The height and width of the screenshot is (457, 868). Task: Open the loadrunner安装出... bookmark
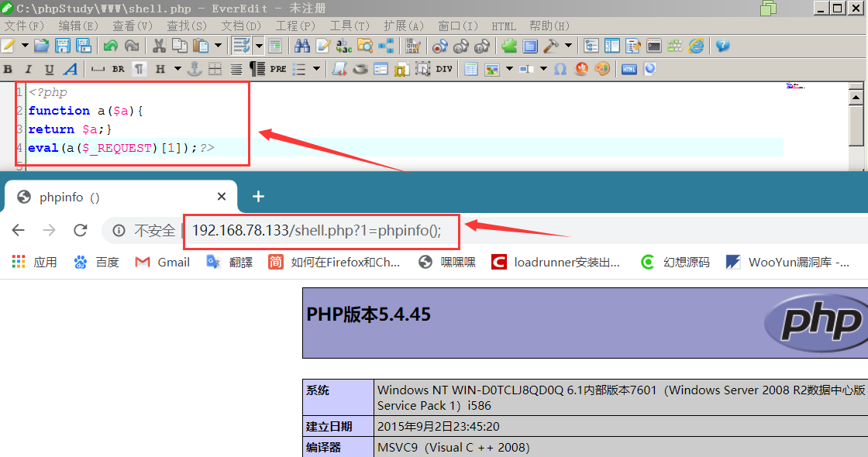coord(556,263)
